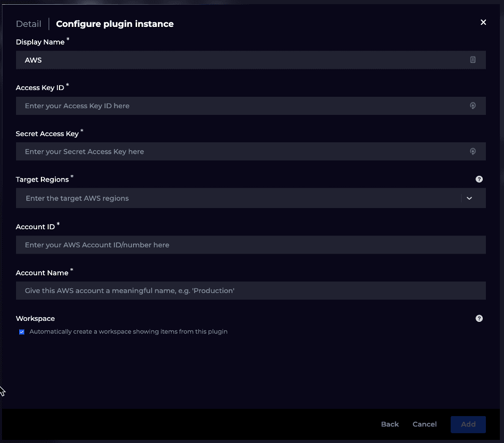Click the Add button
The image size is (504, 443).
468,424
